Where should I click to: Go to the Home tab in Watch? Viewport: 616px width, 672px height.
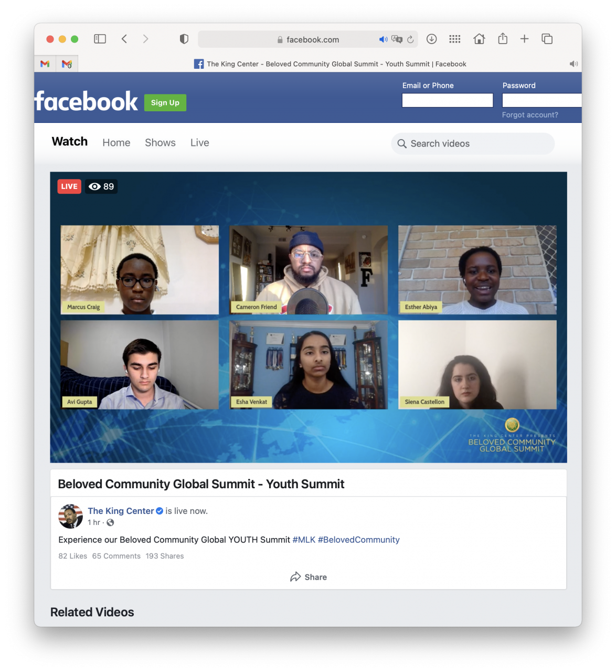pos(116,143)
